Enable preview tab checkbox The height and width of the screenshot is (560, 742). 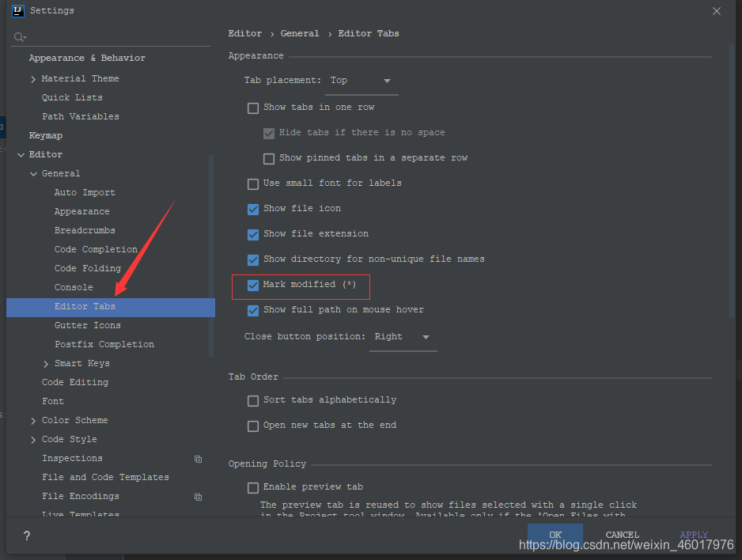253,487
